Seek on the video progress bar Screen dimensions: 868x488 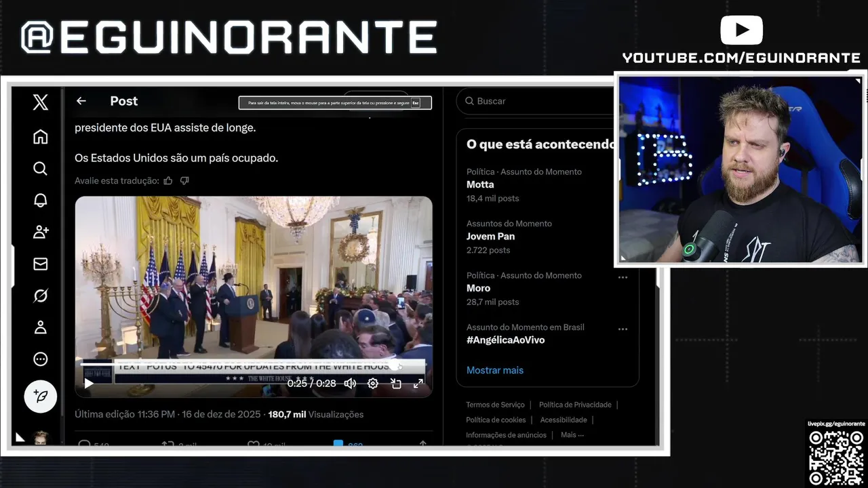(x=252, y=364)
